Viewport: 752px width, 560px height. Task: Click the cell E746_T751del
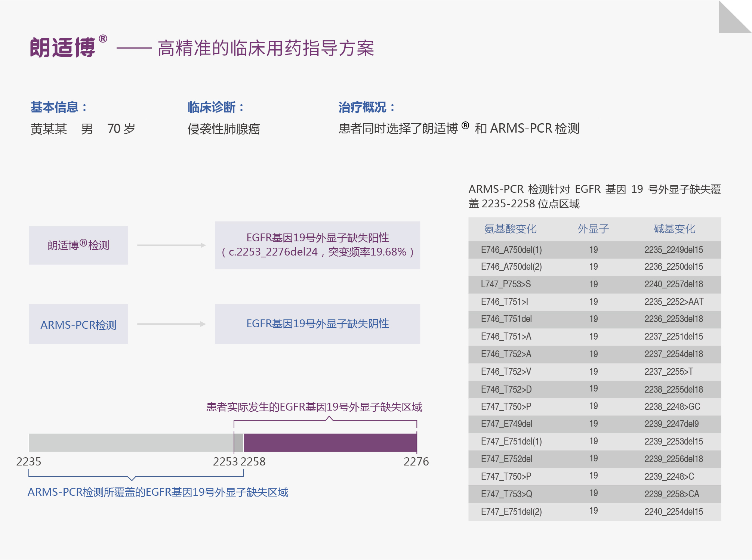(506, 319)
